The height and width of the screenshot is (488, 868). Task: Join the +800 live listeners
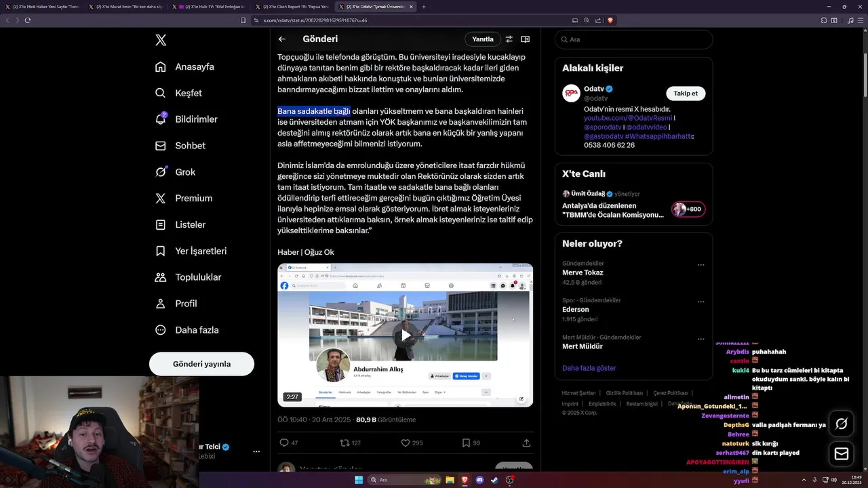tap(688, 209)
